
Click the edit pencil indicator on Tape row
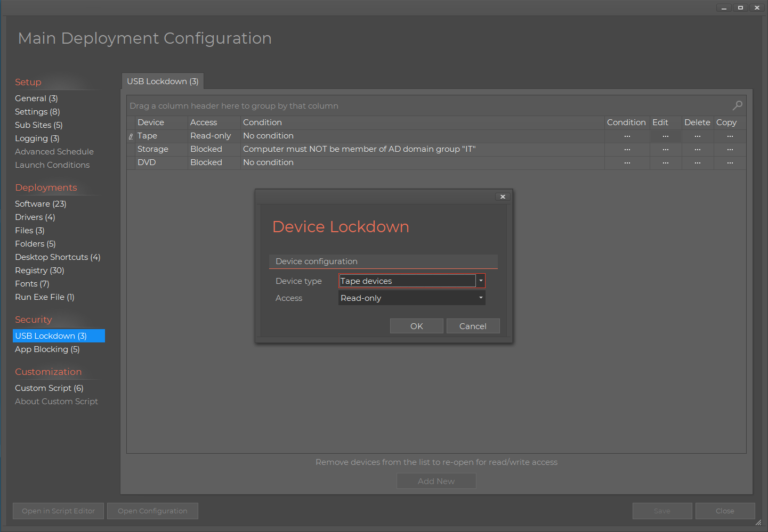click(131, 136)
